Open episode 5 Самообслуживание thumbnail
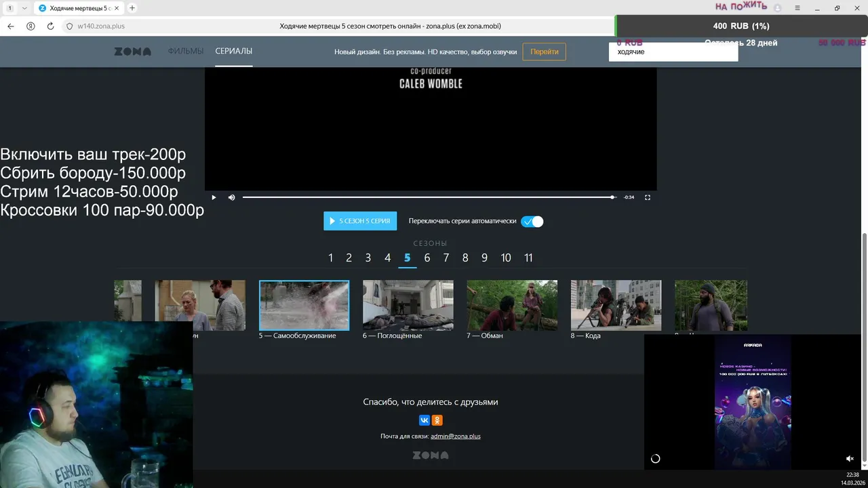This screenshot has height=488, width=868. (x=304, y=305)
